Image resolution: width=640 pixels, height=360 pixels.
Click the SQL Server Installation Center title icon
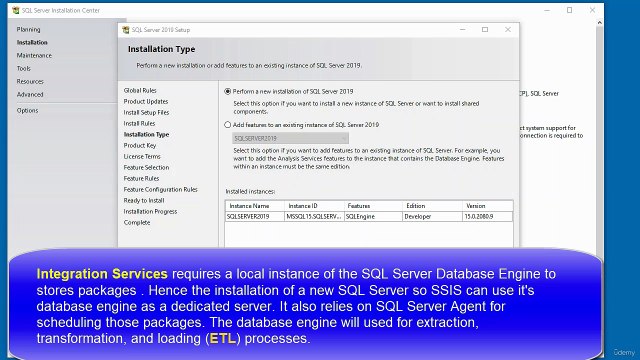point(16,10)
